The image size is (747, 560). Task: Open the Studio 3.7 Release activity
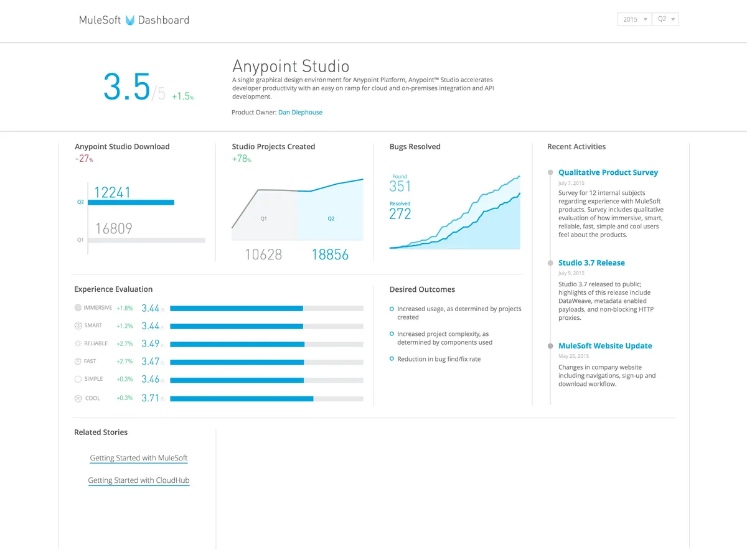pyautogui.click(x=591, y=263)
